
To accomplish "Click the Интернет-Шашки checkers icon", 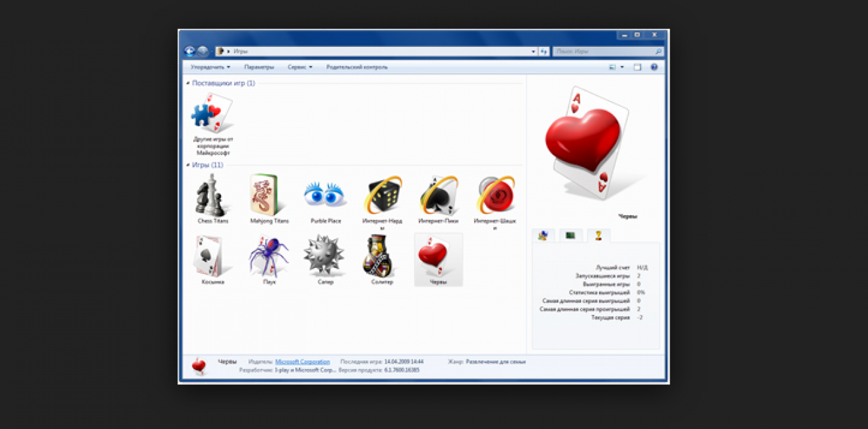I will [x=495, y=196].
